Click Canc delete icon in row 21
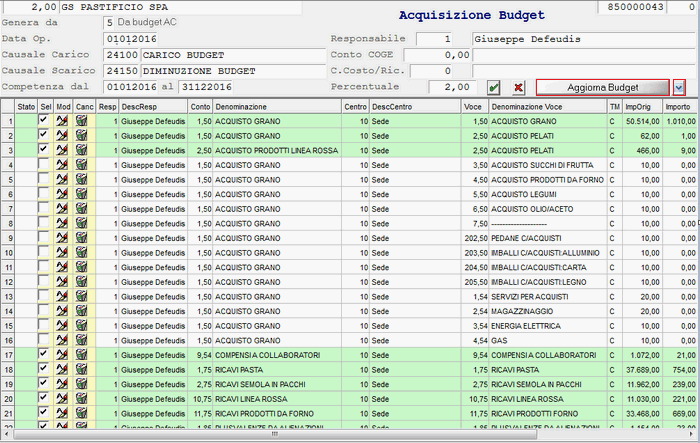Image resolution: width=700 pixels, height=443 pixels. (x=81, y=414)
